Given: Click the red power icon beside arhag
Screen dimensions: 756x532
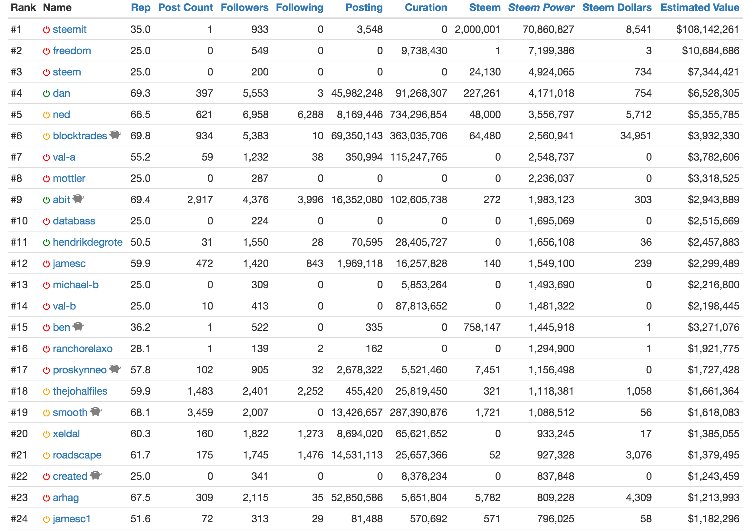Looking at the screenshot, I should (46, 498).
